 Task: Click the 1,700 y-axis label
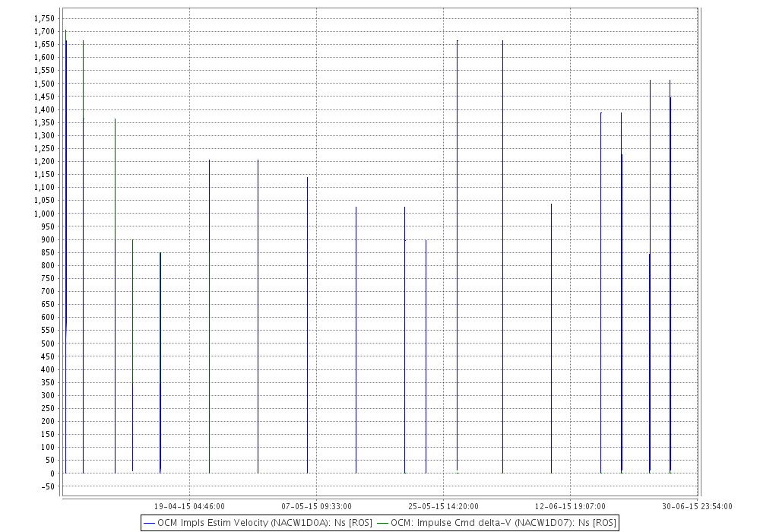[x=44, y=31]
